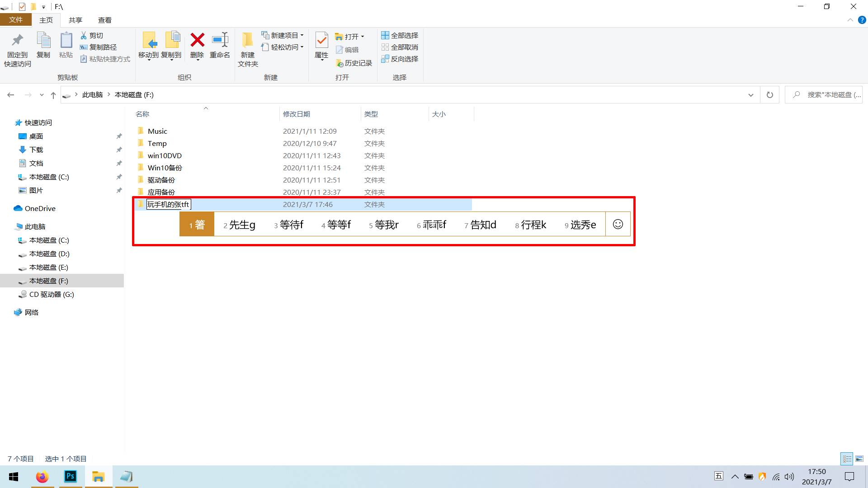The width and height of the screenshot is (868, 488).
Task: Expand the recent locations chevron
Action: coord(42,95)
